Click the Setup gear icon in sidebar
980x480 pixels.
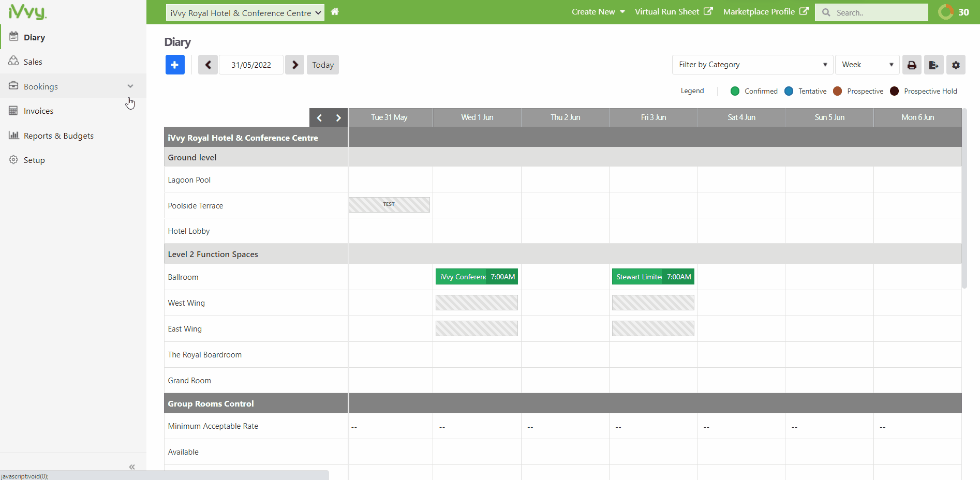click(x=13, y=160)
